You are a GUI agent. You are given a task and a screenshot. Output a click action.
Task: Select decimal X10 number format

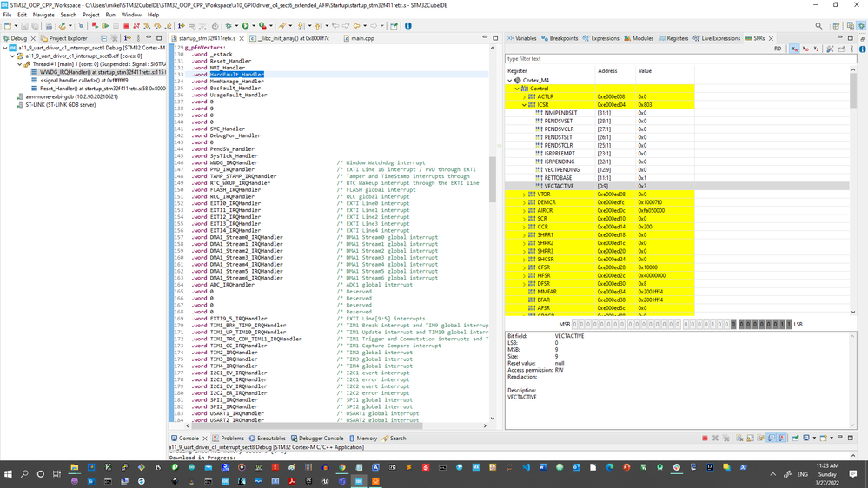(805, 49)
